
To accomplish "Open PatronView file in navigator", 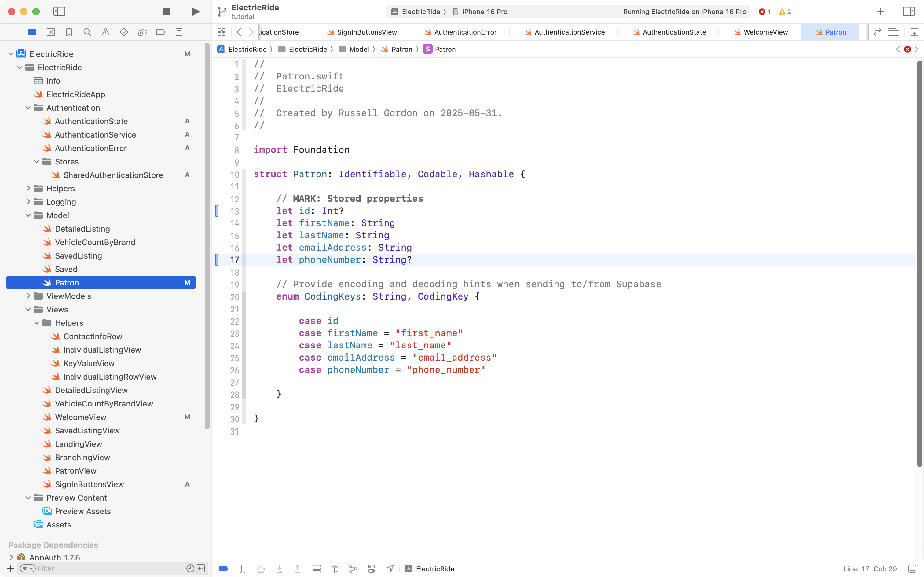I will (x=75, y=471).
